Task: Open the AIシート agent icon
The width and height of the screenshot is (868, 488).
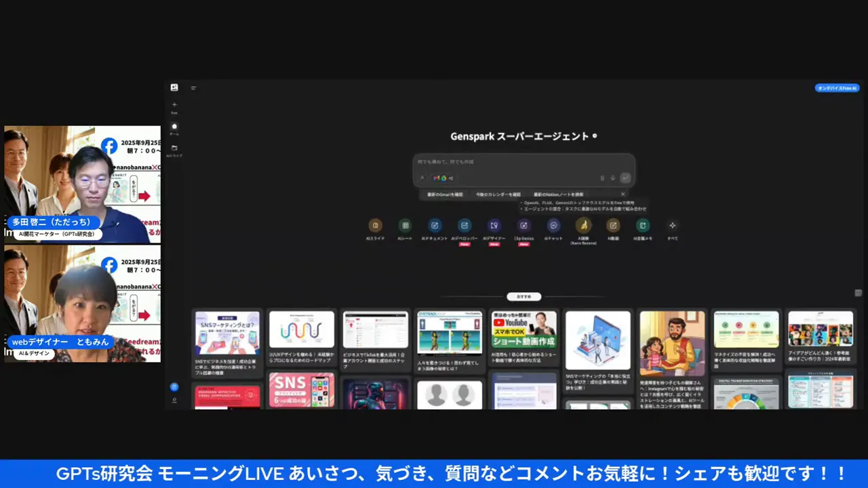Action: [405, 226]
